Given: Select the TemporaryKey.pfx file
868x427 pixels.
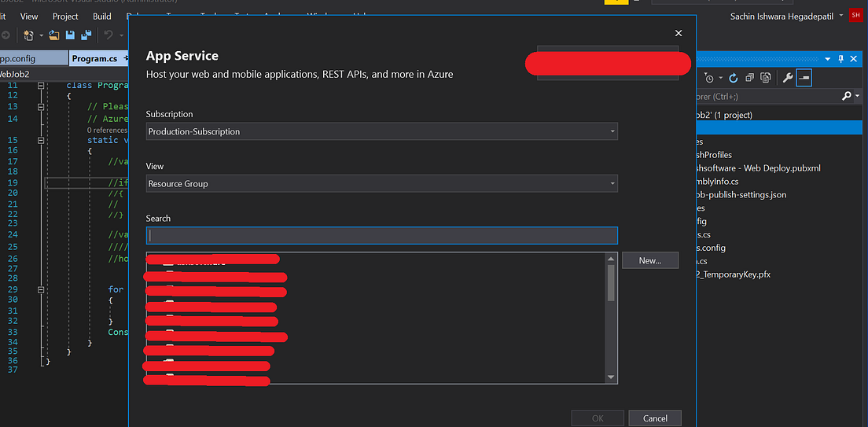Looking at the screenshot, I should tap(734, 274).
